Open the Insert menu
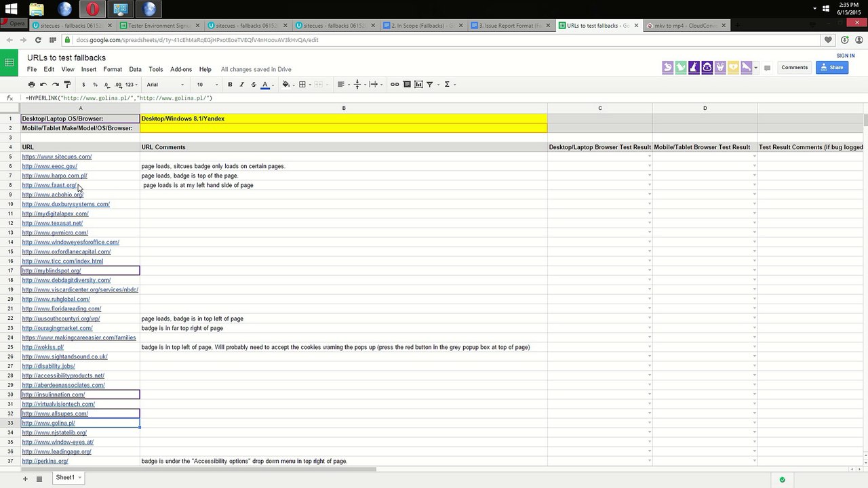Image resolution: width=868 pixels, height=488 pixels. [x=89, y=69]
